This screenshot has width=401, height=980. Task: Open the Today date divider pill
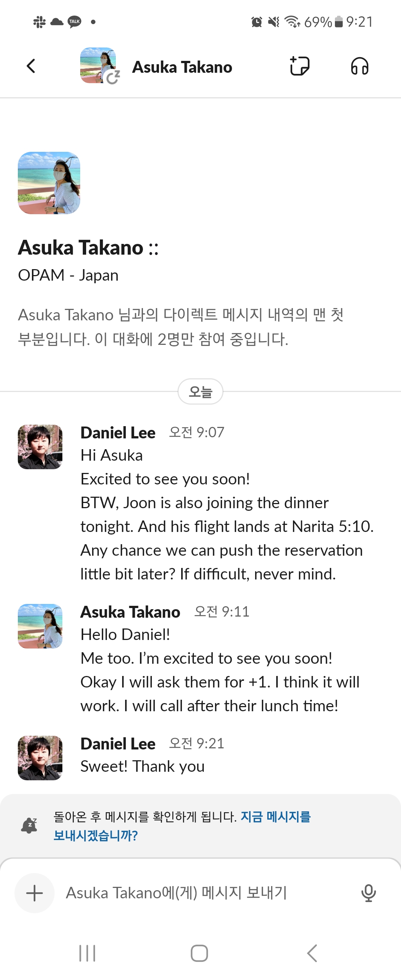pyautogui.click(x=200, y=392)
